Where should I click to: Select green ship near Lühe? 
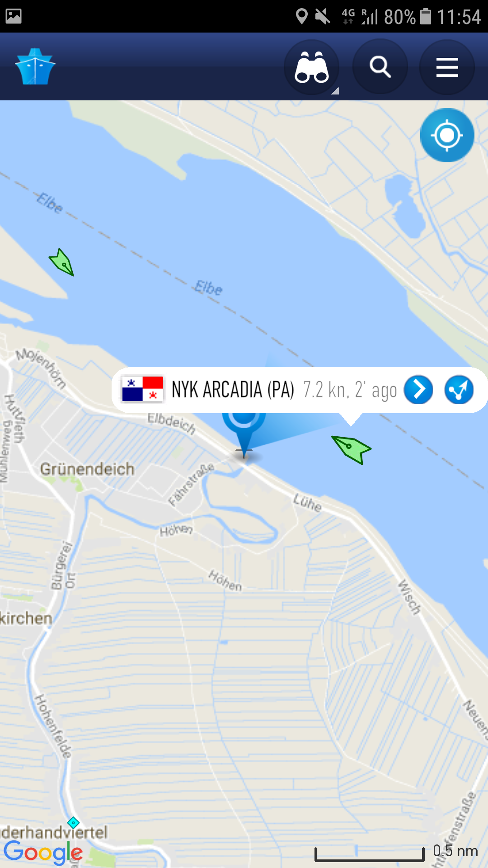pos(351,449)
